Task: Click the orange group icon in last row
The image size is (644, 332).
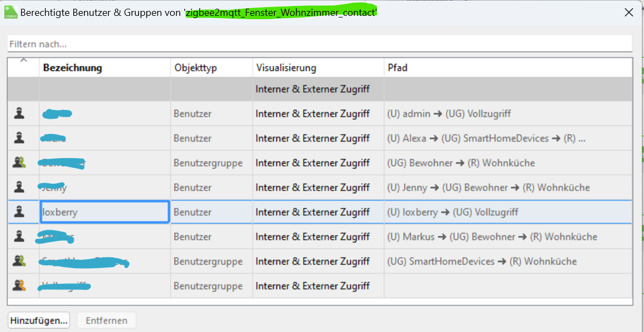Action: (20, 286)
